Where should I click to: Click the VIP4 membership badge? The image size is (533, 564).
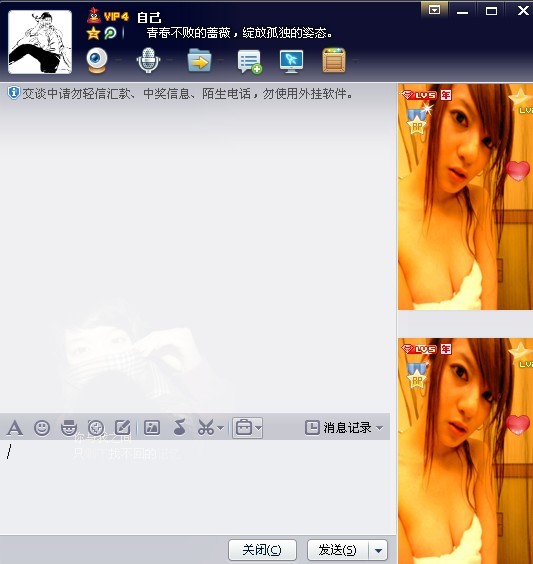click(116, 17)
